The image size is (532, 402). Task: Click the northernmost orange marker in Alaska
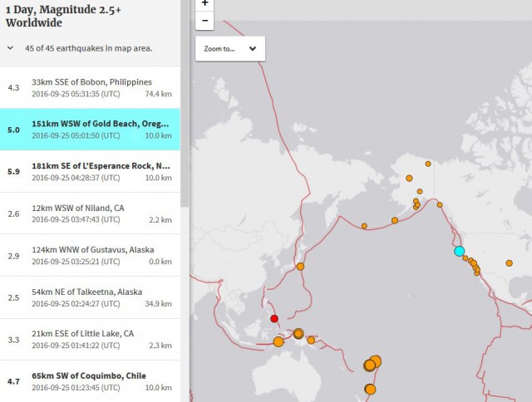(428, 164)
